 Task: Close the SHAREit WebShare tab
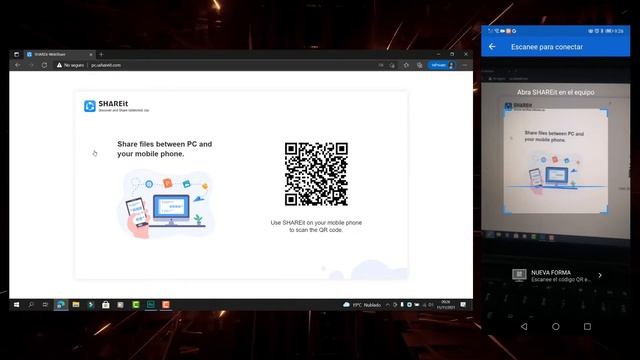(x=91, y=54)
